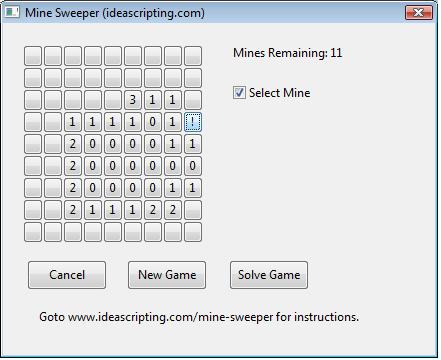The width and height of the screenshot is (441, 360).
Task: Click the Mines Remaining: 11 label
Action: point(287,53)
